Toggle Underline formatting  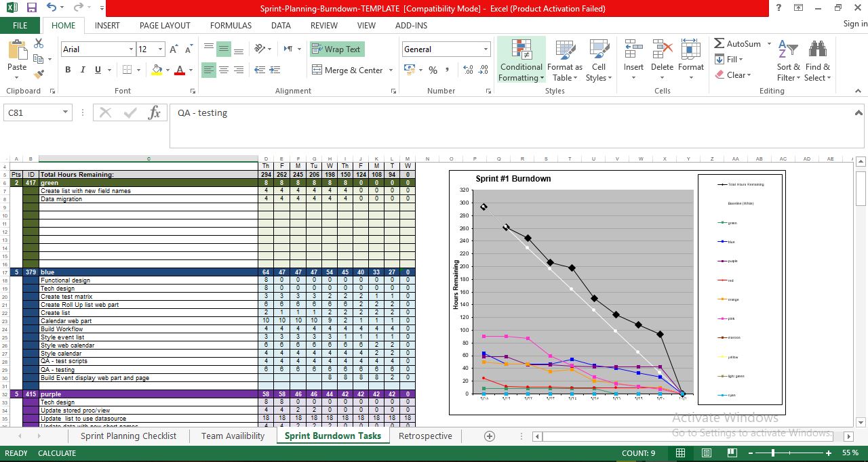(98, 70)
